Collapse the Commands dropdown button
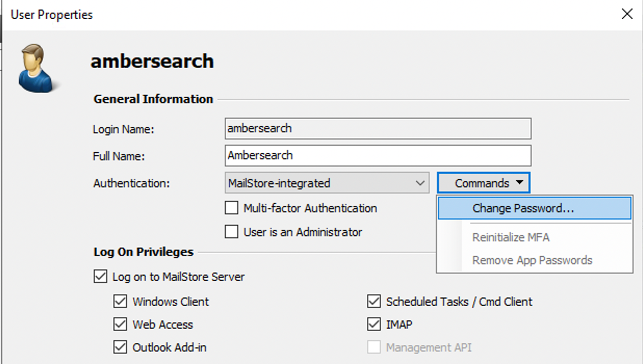The height and width of the screenshot is (364, 643). pos(484,183)
